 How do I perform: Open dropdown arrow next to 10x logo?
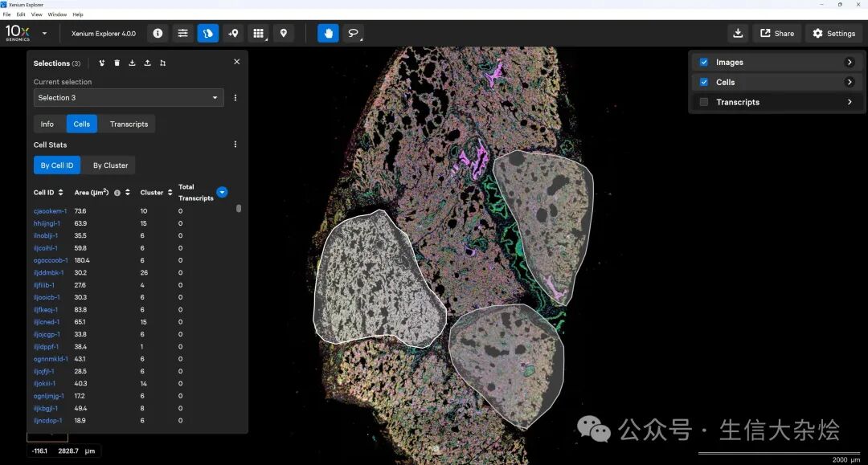pyautogui.click(x=44, y=33)
